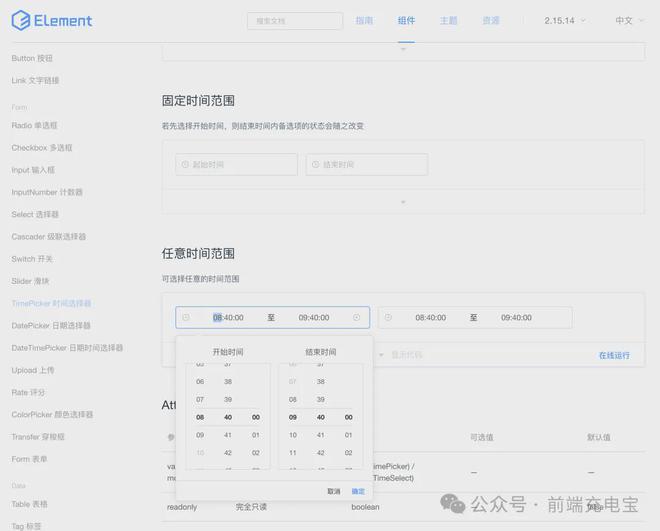Open Checkbox 多选框 in the sidebar
Screen dimensions: 660x531
tap(42, 148)
